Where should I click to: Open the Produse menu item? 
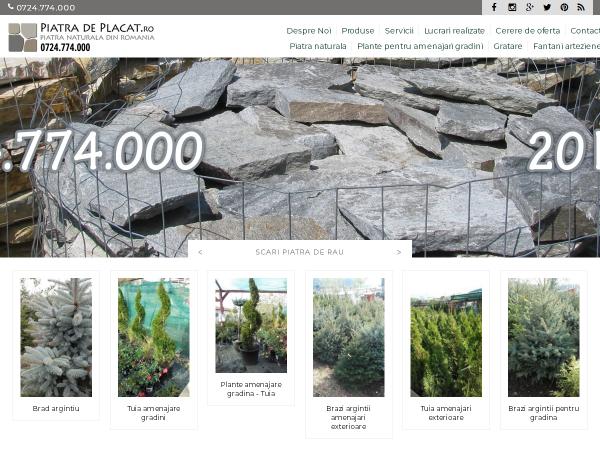pyautogui.click(x=358, y=31)
